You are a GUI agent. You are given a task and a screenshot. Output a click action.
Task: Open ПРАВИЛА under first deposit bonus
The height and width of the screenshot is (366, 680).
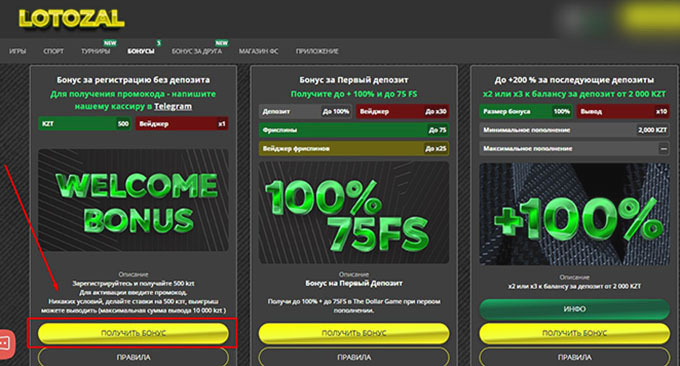354,357
